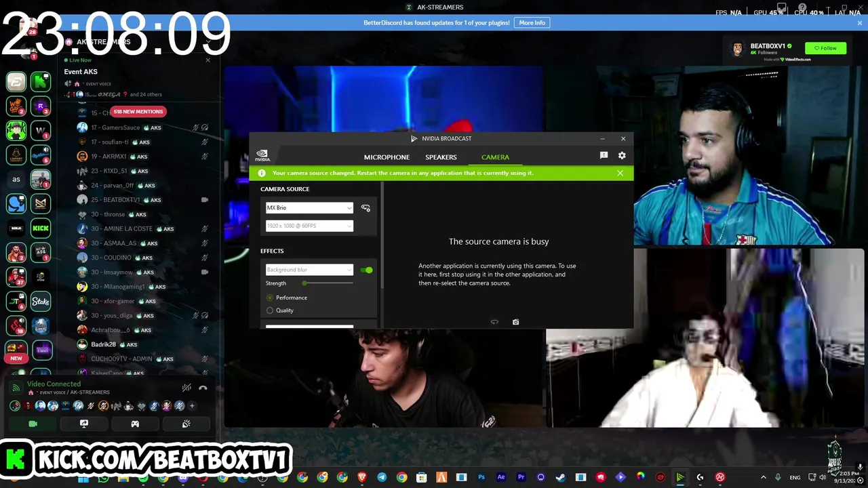Select voice user 17 - GamersSauce
This screenshot has height=488, width=868.
click(x=141, y=127)
